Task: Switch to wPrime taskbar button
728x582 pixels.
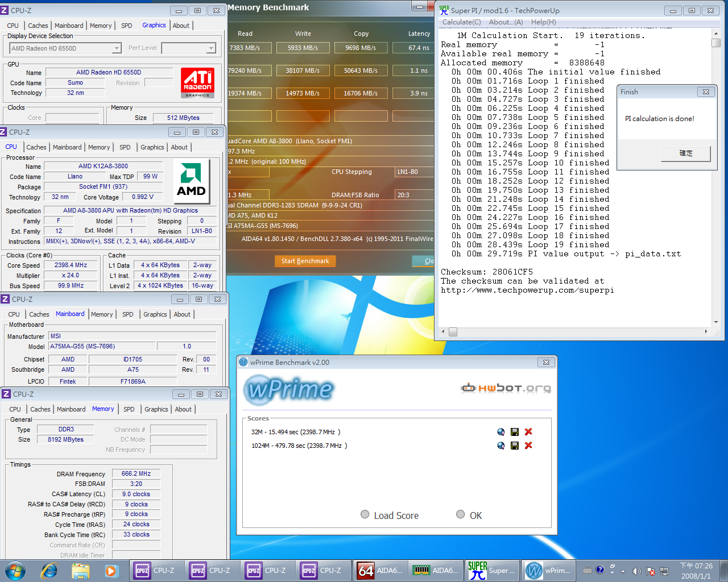Action: tap(547, 570)
